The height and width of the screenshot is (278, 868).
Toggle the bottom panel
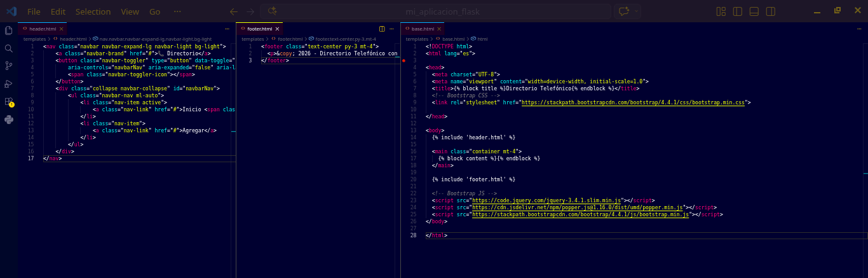click(x=754, y=11)
